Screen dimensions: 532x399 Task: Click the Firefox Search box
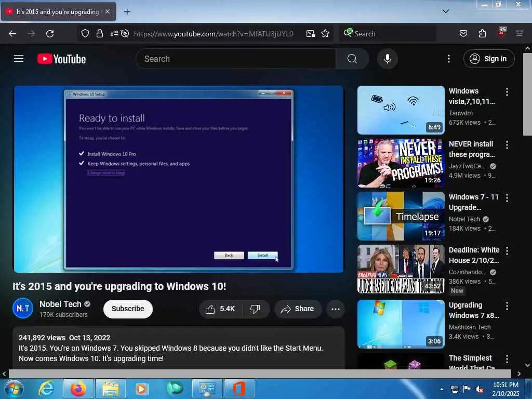(x=387, y=33)
